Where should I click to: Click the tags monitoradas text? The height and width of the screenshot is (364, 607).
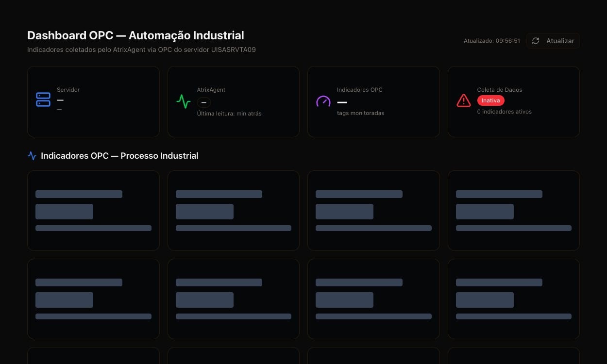361,113
